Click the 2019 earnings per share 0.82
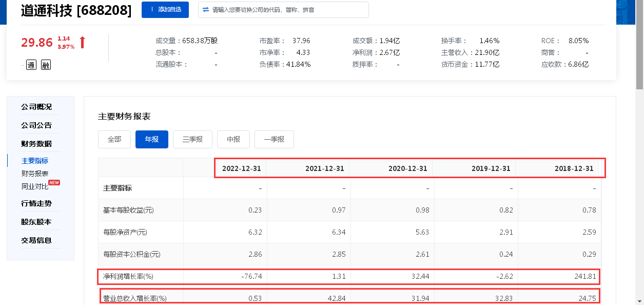This screenshot has width=644, height=305. coord(505,210)
